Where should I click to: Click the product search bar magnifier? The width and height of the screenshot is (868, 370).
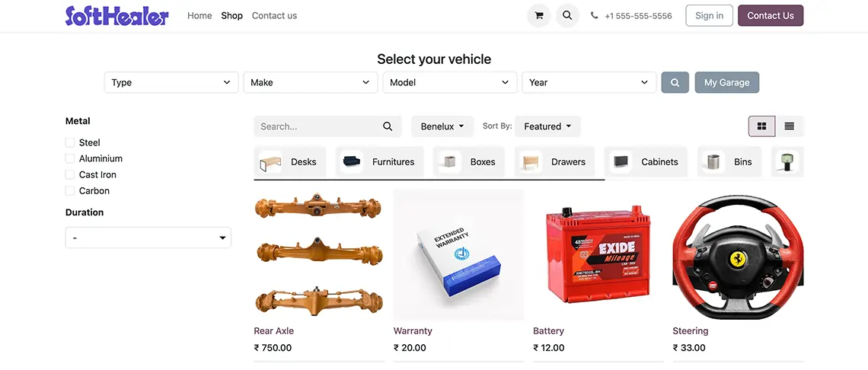(388, 126)
